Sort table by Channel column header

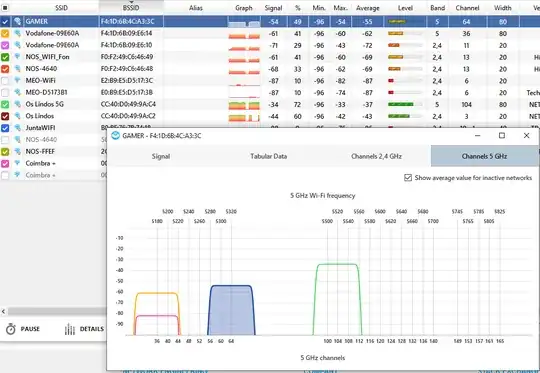[x=467, y=8]
